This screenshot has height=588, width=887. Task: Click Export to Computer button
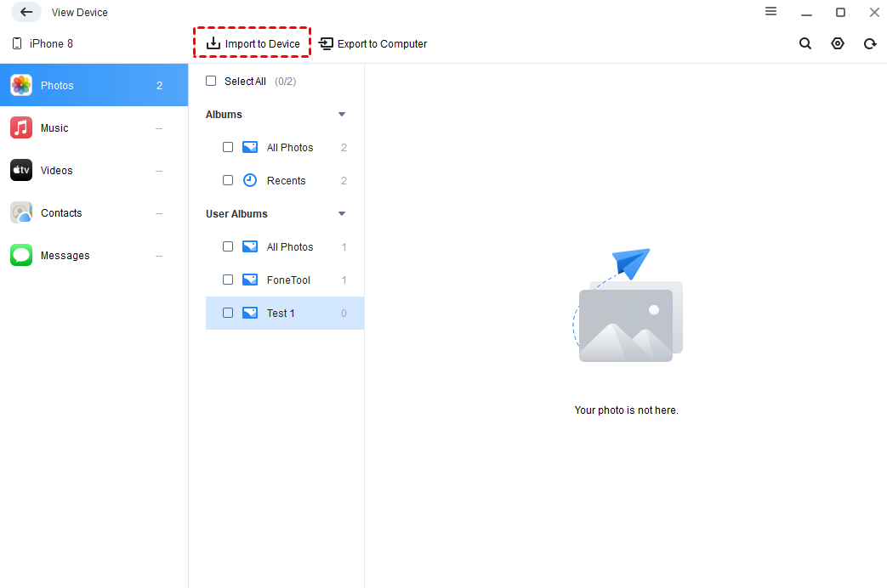(373, 44)
